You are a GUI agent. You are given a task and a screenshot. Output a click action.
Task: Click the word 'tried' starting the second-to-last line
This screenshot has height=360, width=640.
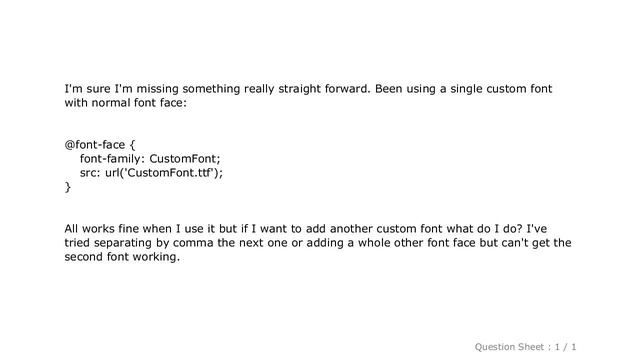(x=77, y=243)
